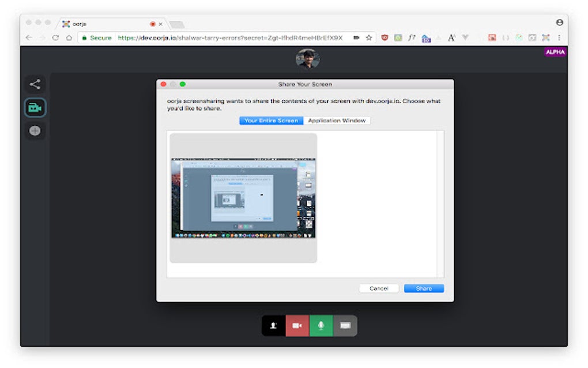Open the Chrome customization menu with three dots

click(x=560, y=36)
